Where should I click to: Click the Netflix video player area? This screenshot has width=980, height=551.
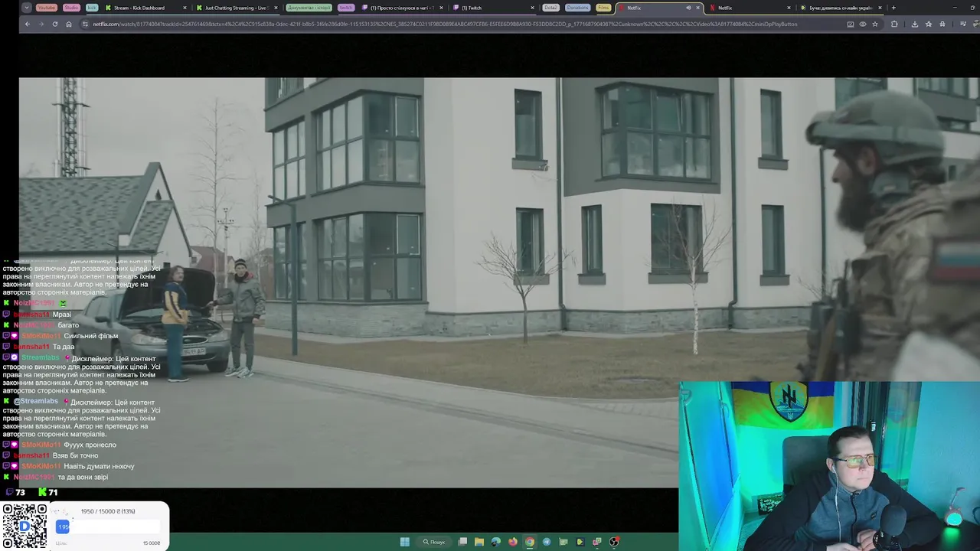click(499, 282)
